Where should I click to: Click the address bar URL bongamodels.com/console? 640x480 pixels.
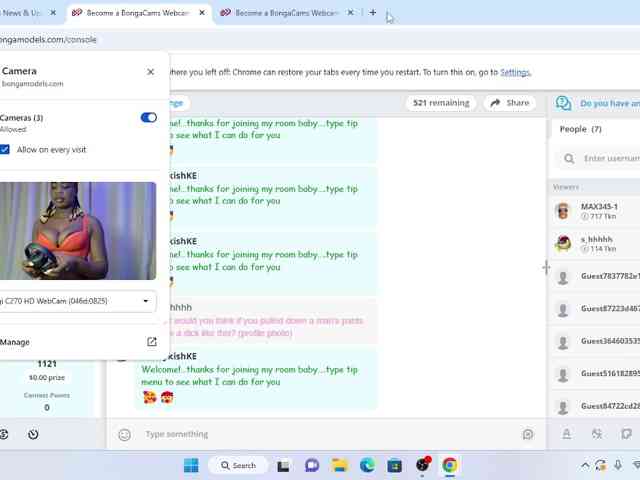(x=48, y=40)
